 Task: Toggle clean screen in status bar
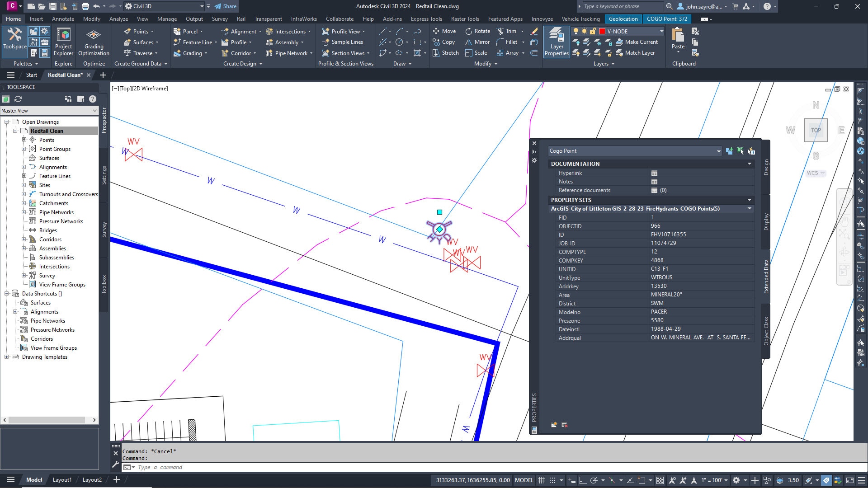tap(850, 480)
